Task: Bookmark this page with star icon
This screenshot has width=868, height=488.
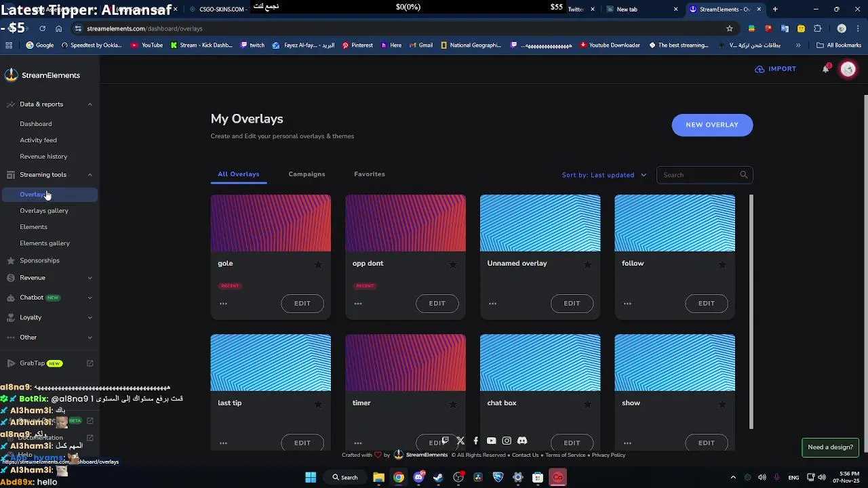Action: pyautogui.click(x=730, y=28)
